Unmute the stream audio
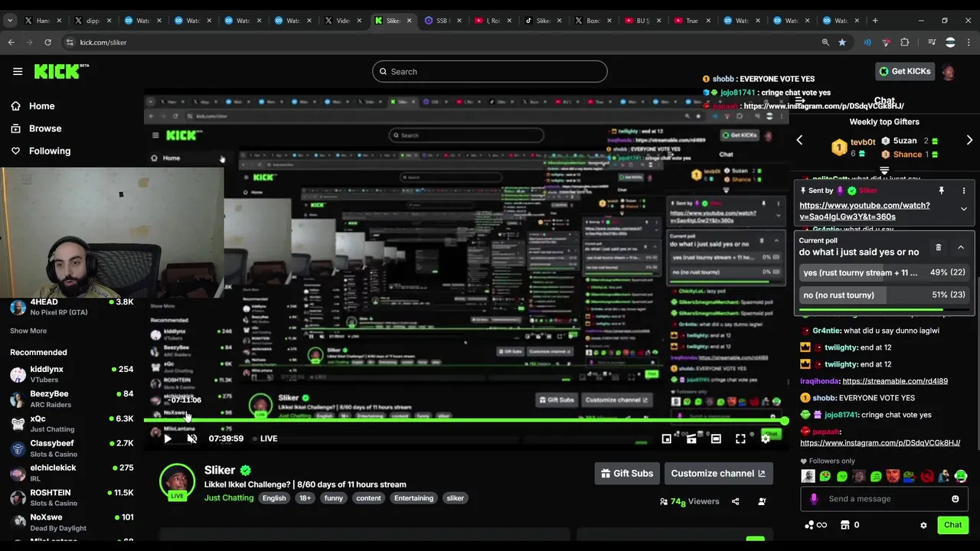Screen dimensions: 980x551 click(192, 439)
